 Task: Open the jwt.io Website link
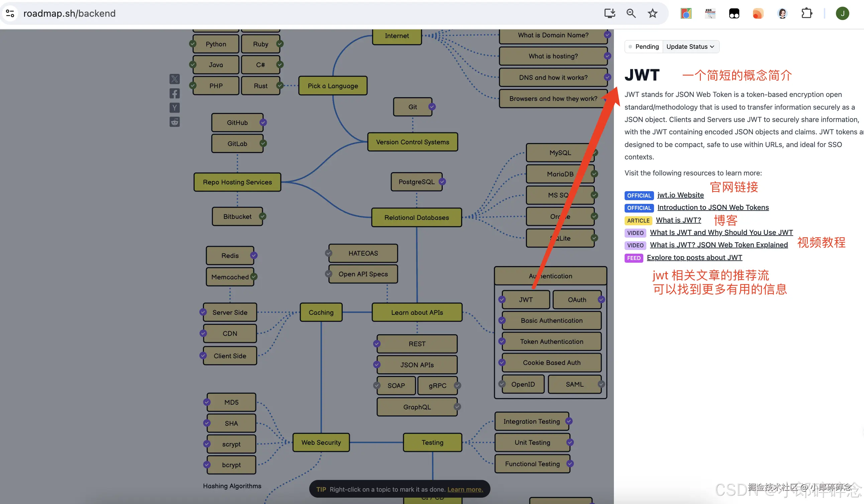(680, 195)
